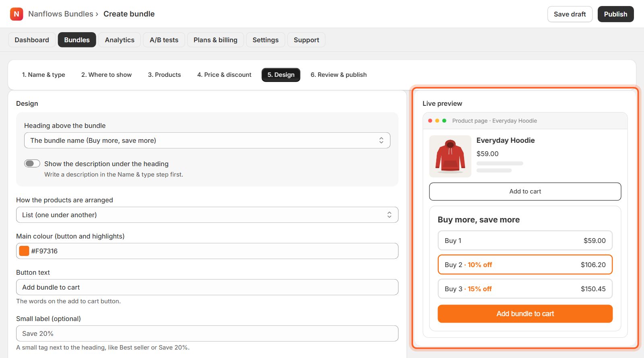The image size is (644, 358).
Task: Click the orange Add bundle to cart button
Action: click(525, 314)
